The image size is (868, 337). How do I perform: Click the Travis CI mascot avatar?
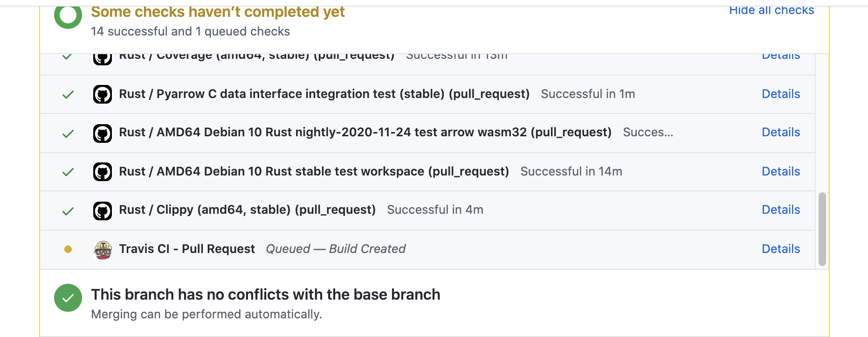[x=103, y=250]
